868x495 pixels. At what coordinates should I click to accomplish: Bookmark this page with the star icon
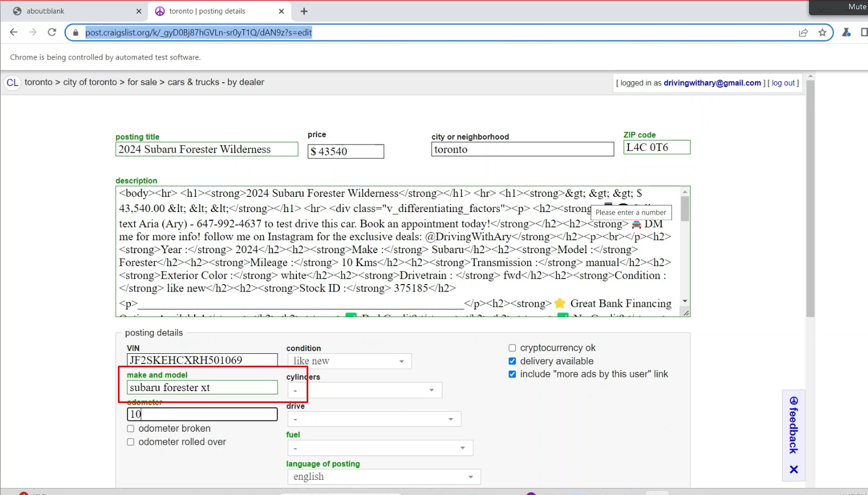pyautogui.click(x=822, y=32)
